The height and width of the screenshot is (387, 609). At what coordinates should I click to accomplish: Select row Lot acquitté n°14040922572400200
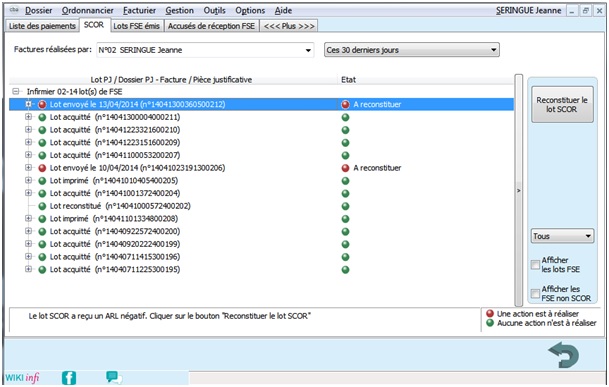pyautogui.click(x=261, y=232)
